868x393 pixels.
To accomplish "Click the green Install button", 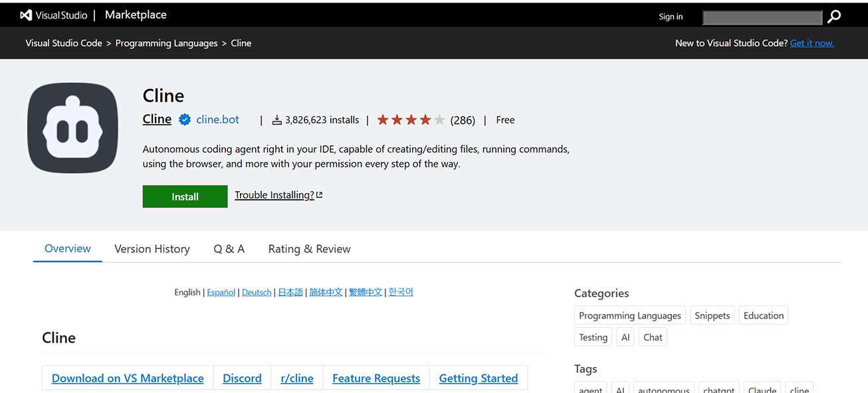I will coord(185,196).
